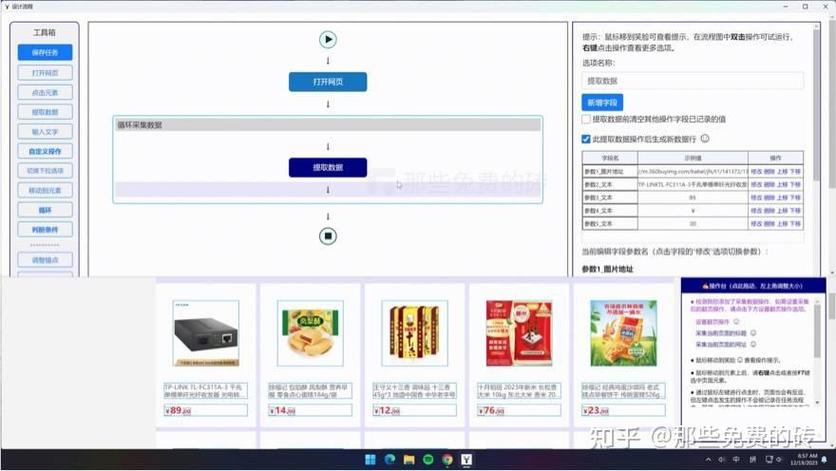Open Spotify green icon on taskbar
This screenshot has width=836, height=471.
click(x=428, y=459)
